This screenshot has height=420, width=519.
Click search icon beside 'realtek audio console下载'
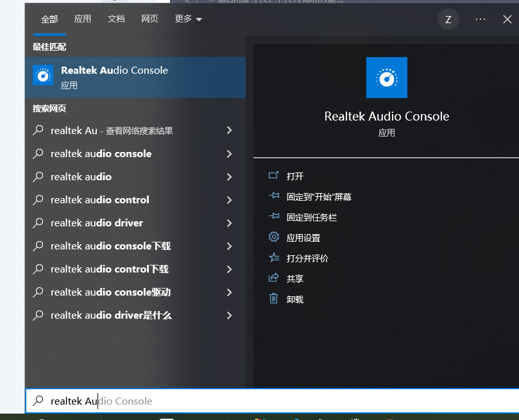click(x=38, y=246)
